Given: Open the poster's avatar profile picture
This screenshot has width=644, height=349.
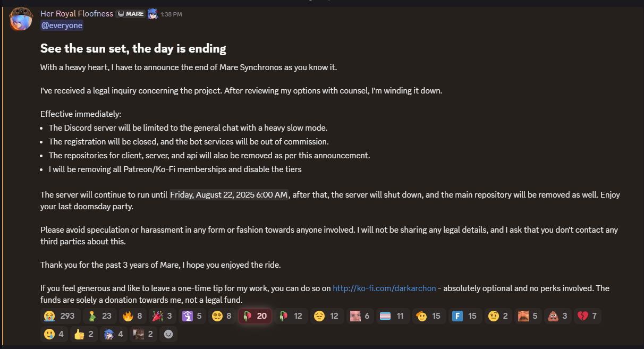Looking at the screenshot, I should coord(21,19).
